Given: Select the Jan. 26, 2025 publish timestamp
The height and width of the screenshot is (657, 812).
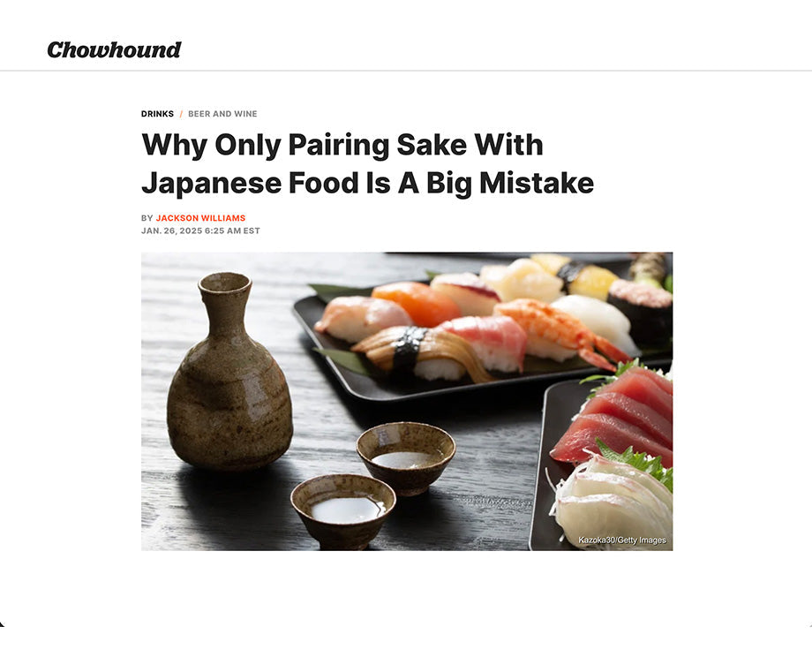Looking at the screenshot, I should [x=200, y=230].
